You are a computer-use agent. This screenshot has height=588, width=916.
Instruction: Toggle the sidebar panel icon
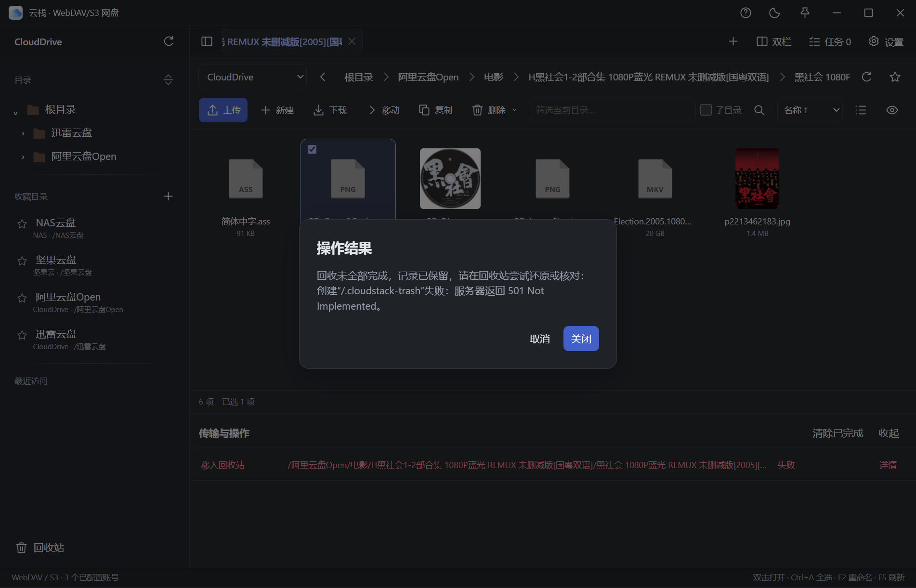coord(207,41)
